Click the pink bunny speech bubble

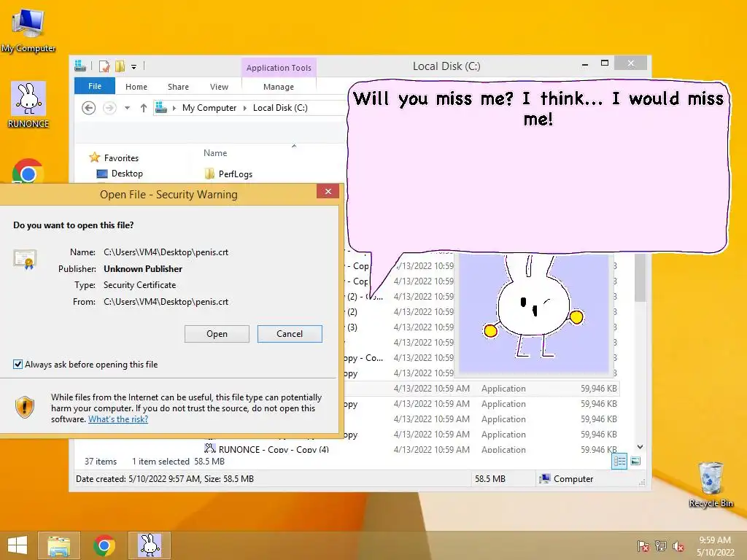click(x=538, y=168)
